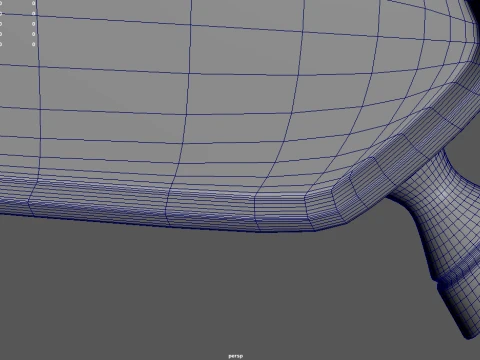Click the "persp" camera name label

point(235,356)
